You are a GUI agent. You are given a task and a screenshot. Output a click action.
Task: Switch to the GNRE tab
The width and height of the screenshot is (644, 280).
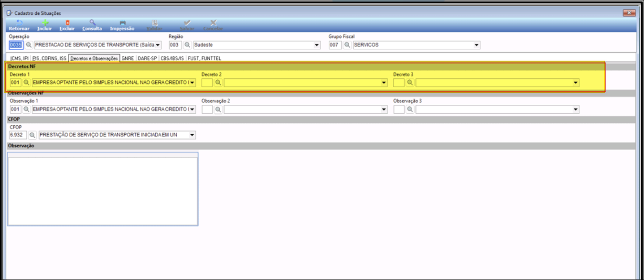coord(128,58)
